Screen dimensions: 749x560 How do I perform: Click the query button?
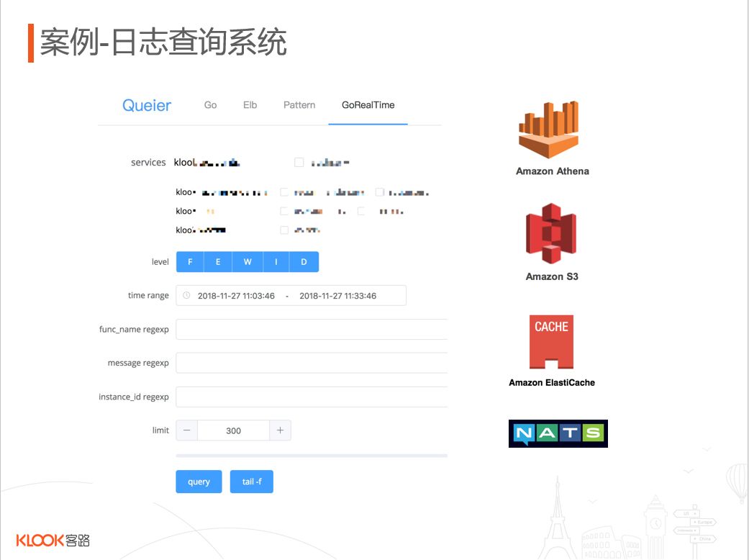click(199, 482)
